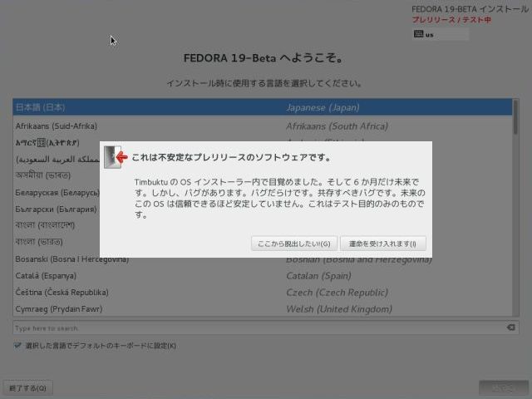This screenshot has width=532, height=399.
Task: Select the Arabic (Saudi Arabia) row
Action: click(57, 159)
